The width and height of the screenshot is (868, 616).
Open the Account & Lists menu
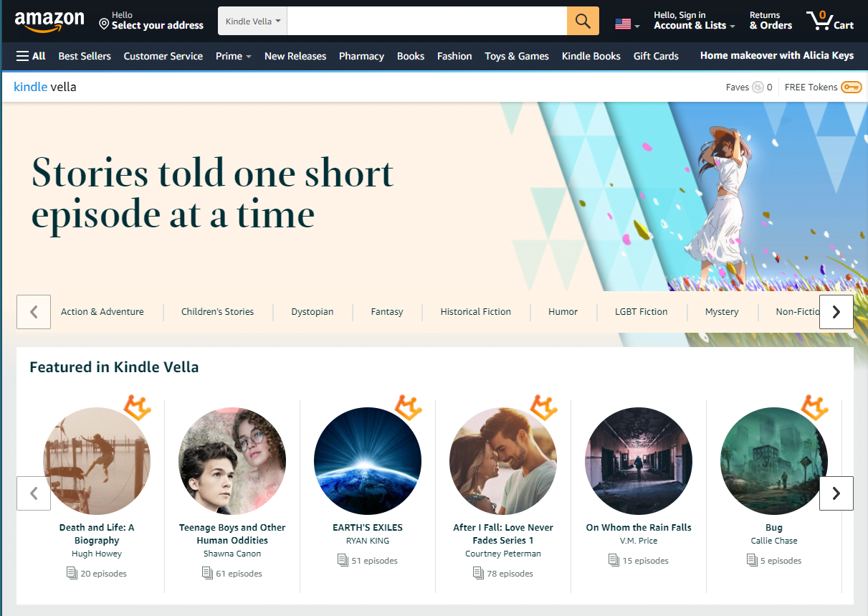pos(695,21)
